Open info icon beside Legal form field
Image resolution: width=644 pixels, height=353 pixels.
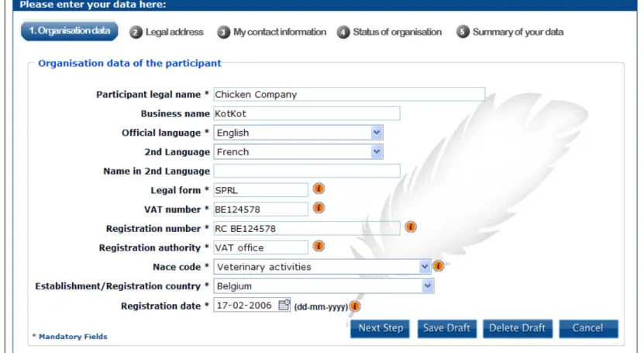319,189
